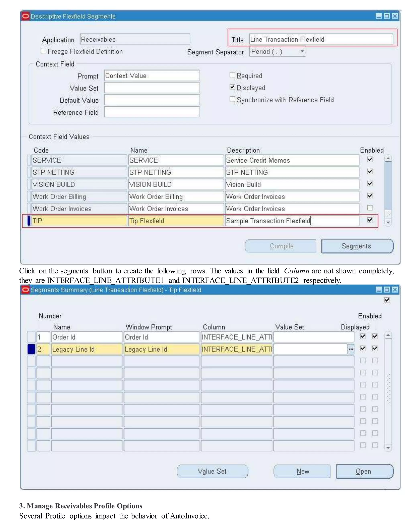Toggle Freeze Flexfield Definition checkbox
This screenshot has height=532, width=411.
click(43, 51)
